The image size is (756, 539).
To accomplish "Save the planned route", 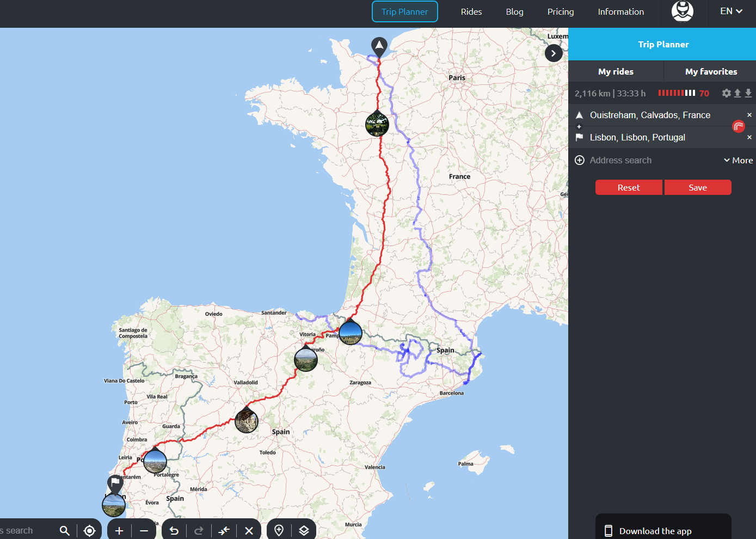I will click(698, 187).
